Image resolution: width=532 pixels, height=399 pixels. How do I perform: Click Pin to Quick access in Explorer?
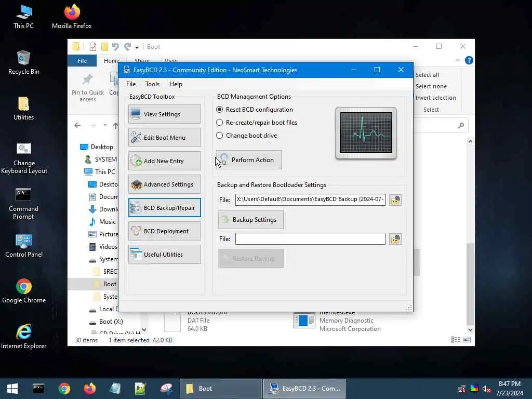coord(87,88)
